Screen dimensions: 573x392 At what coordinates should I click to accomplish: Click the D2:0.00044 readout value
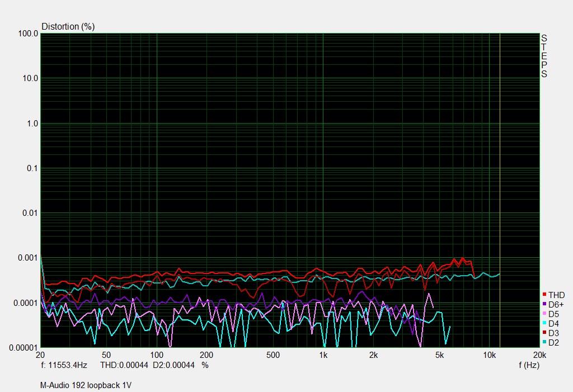[x=173, y=365]
